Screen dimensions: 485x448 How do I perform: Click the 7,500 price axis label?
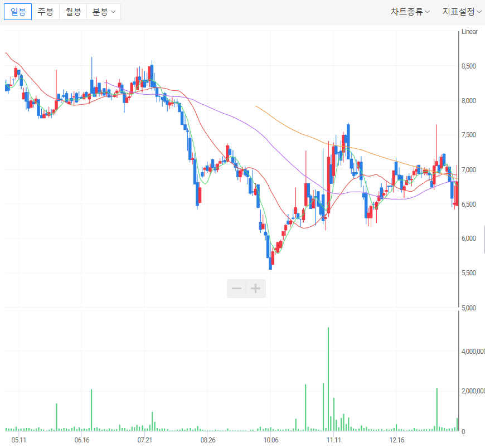click(x=469, y=135)
